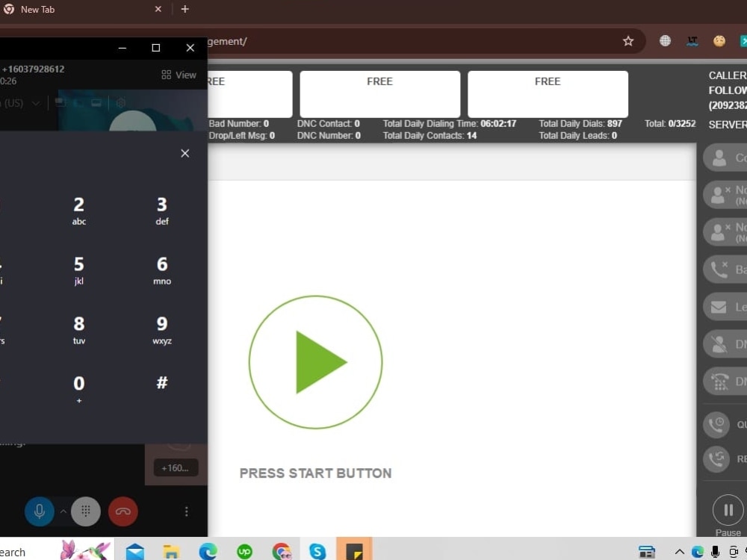Image resolution: width=747 pixels, height=560 pixels.
Task: Pause the dialer session
Action: pyautogui.click(x=728, y=511)
